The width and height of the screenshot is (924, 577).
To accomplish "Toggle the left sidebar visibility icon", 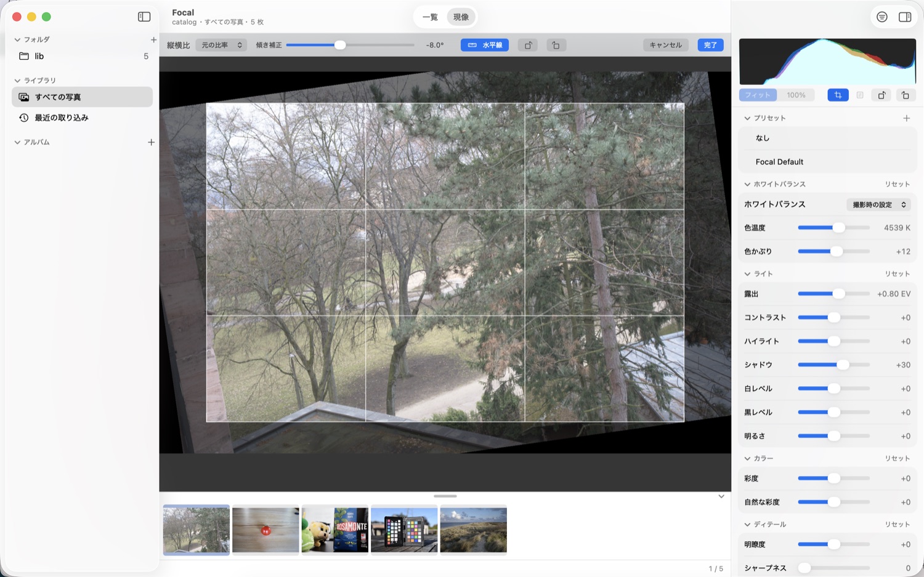I will click(144, 17).
